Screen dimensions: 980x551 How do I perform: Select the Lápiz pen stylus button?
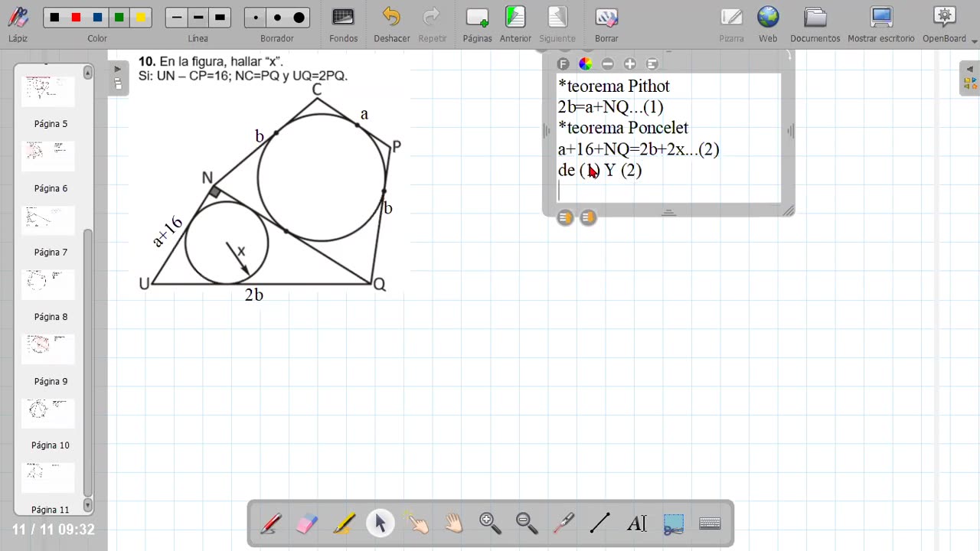[18, 23]
